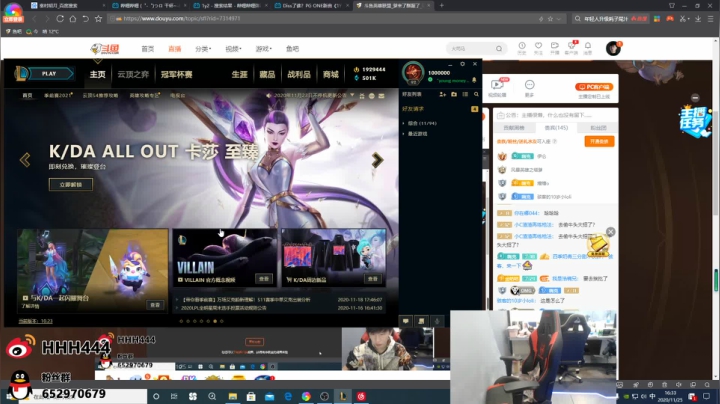Click 直播 in the Douyu top navigation
Viewport: 720px width, 404px height.
[174, 49]
